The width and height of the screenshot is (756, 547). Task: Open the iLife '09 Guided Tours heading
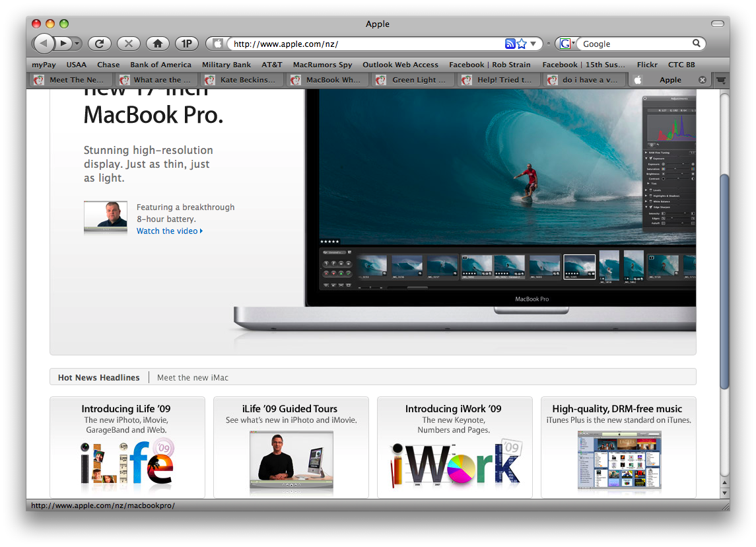pyautogui.click(x=290, y=408)
